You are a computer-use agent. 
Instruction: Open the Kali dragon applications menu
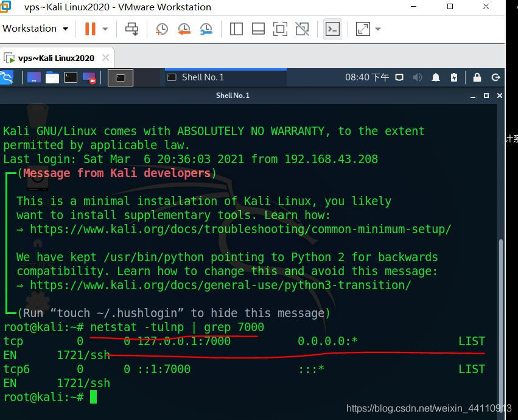(7, 77)
